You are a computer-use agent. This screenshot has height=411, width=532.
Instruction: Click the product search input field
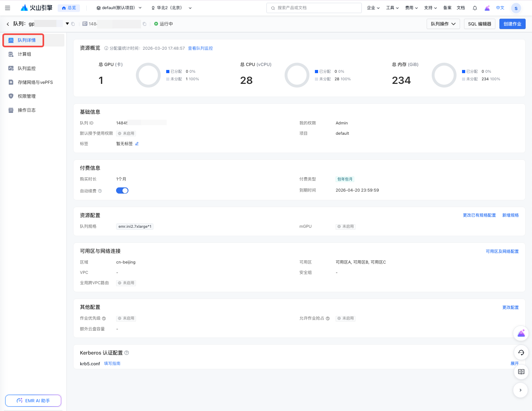314,8
